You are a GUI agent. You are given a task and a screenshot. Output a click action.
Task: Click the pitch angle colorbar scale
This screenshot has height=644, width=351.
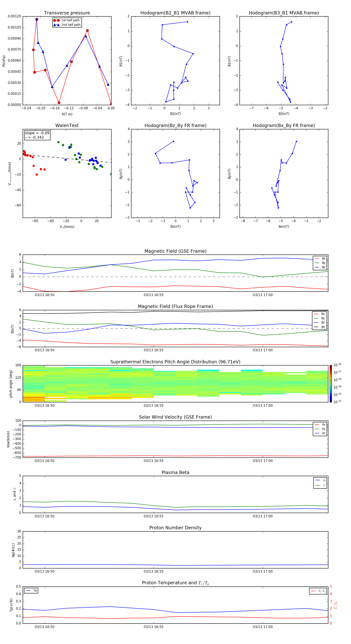point(331,384)
